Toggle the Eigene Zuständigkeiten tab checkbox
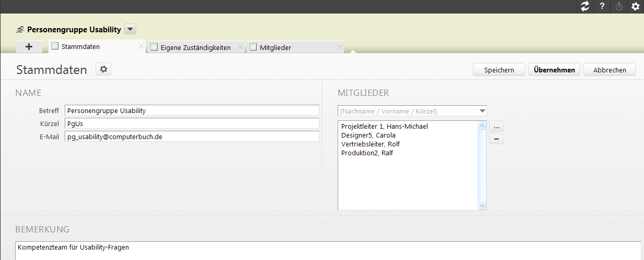The height and width of the screenshot is (260, 644). coord(154,47)
